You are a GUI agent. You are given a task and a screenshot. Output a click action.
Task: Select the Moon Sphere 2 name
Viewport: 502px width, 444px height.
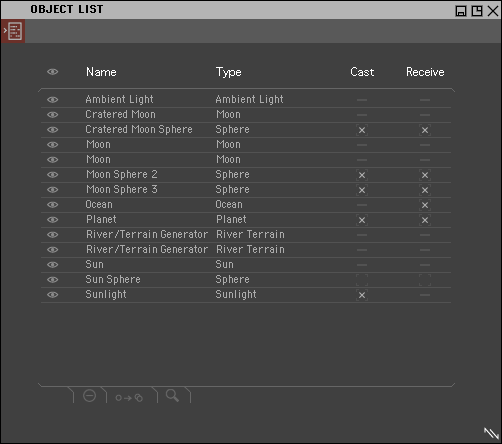[122, 174]
